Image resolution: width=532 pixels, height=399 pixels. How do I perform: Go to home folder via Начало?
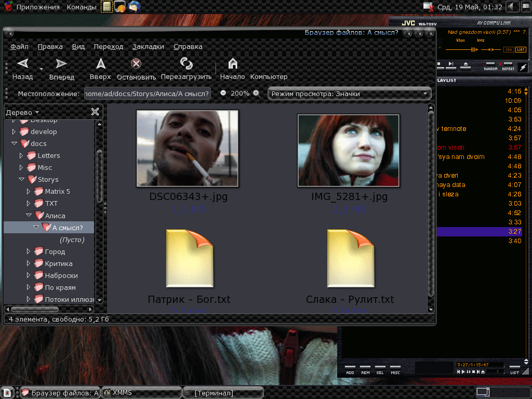(x=232, y=64)
